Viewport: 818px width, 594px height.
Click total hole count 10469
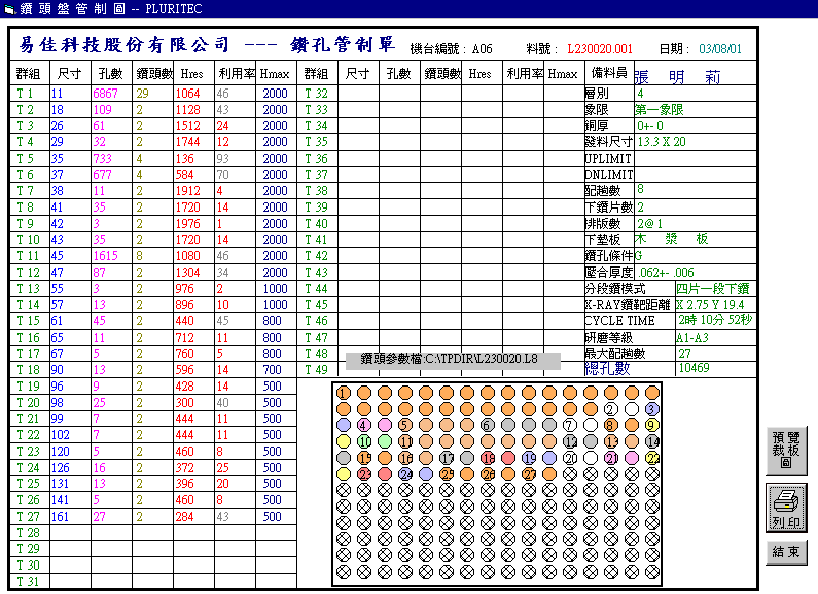click(694, 368)
